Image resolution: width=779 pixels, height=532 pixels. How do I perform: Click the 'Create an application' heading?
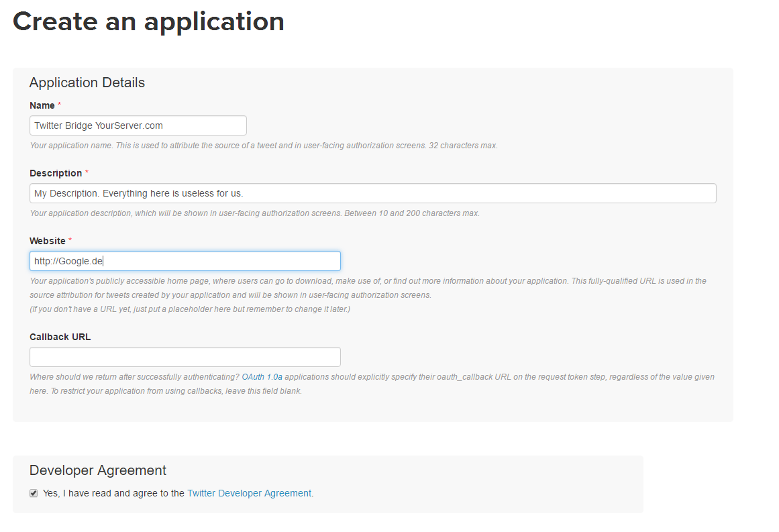(x=148, y=22)
